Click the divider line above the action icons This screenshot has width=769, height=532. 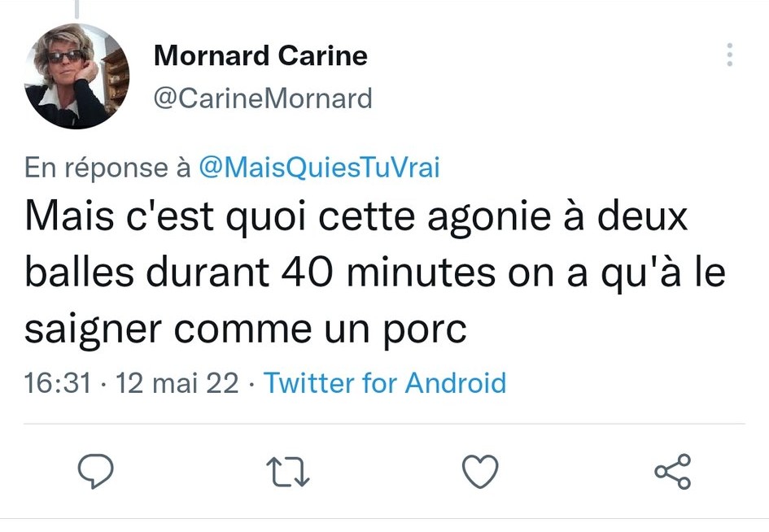(384, 424)
